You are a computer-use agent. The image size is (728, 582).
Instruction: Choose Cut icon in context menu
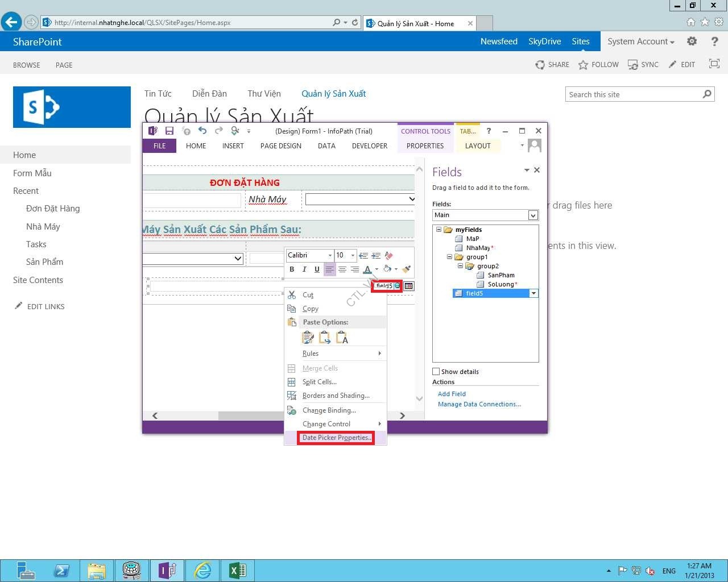click(x=292, y=295)
